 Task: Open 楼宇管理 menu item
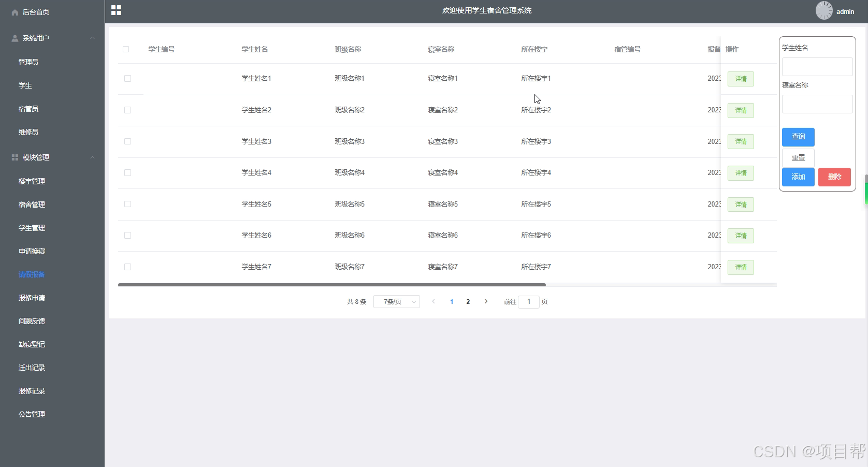(x=32, y=181)
